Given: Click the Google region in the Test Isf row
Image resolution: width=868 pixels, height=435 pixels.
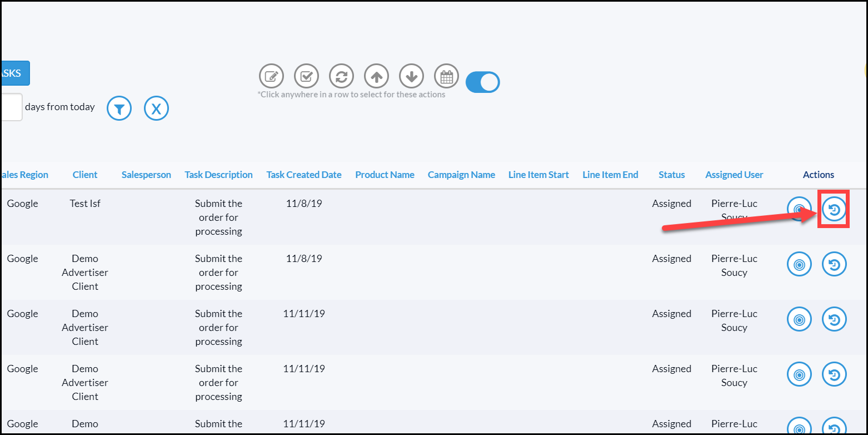Looking at the screenshot, I should (23, 204).
